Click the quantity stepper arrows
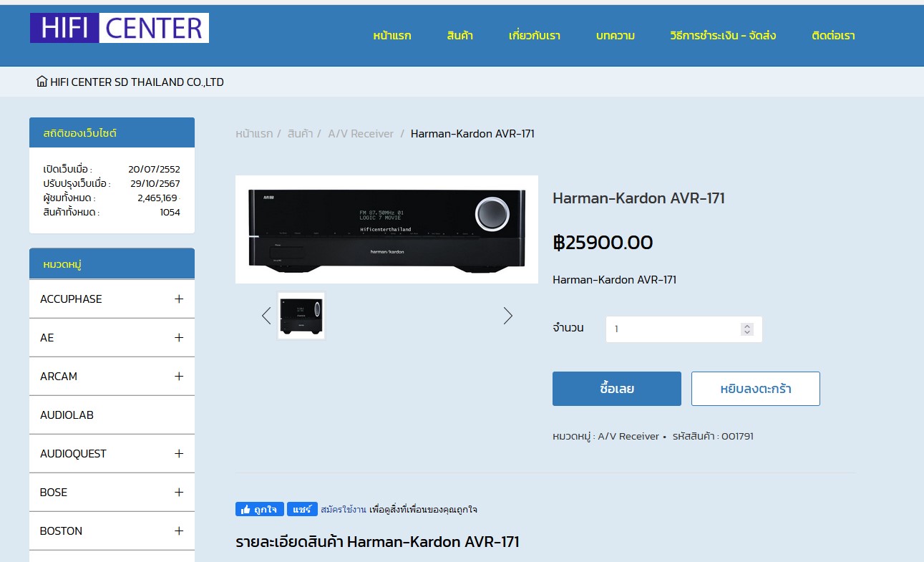This screenshot has width=924, height=562. click(747, 329)
